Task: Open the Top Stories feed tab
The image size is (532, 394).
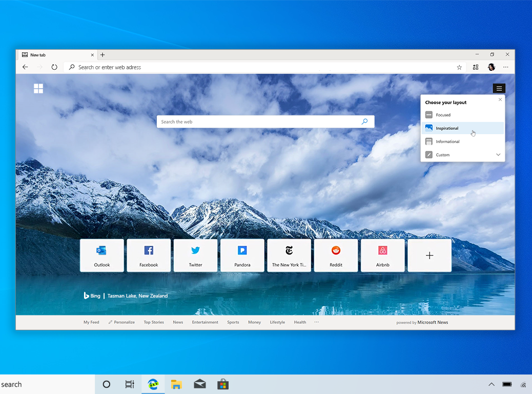Action: (x=154, y=322)
